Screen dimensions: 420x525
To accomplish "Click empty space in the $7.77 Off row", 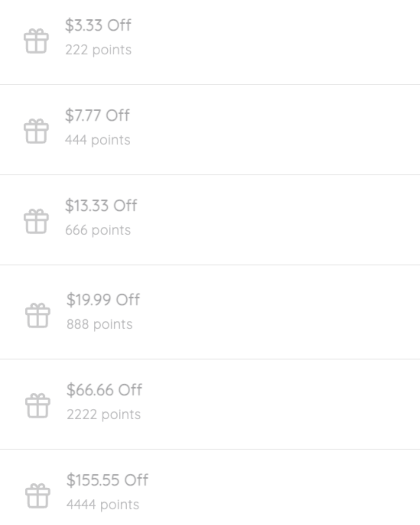I will pyautogui.click(x=272, y=129).
